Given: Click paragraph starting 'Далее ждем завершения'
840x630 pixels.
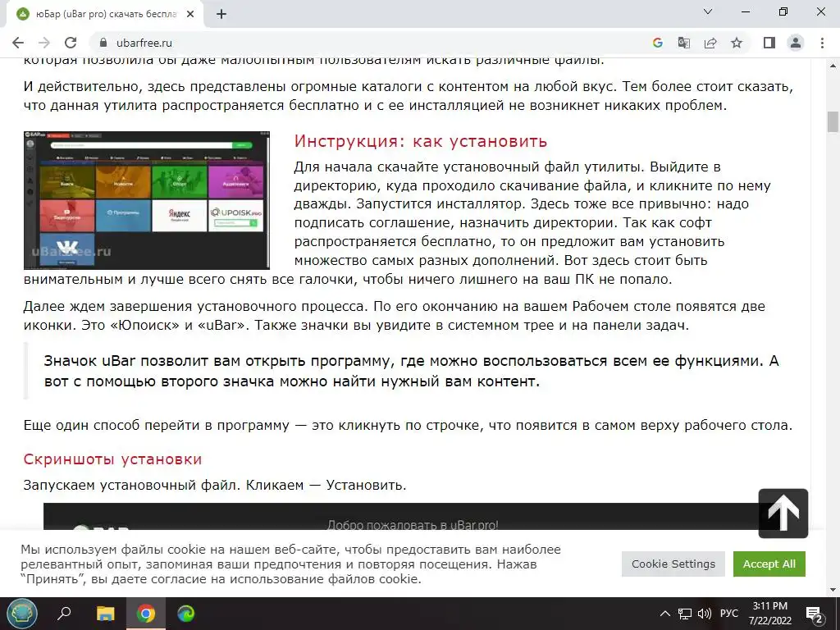Looking at the screenshot, I should click(x=394, y=316).
